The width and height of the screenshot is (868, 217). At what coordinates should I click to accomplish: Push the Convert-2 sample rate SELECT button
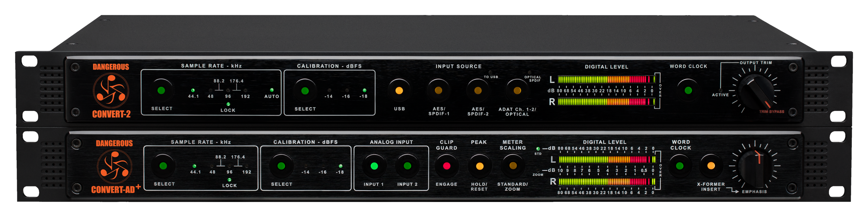pyautogui.click(x=161, y=90)
